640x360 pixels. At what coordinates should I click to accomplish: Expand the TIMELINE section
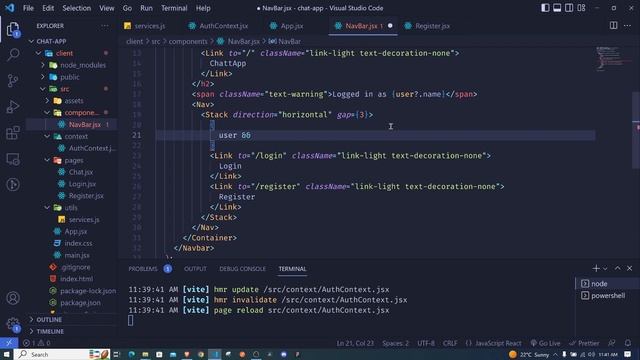[50, 331]
